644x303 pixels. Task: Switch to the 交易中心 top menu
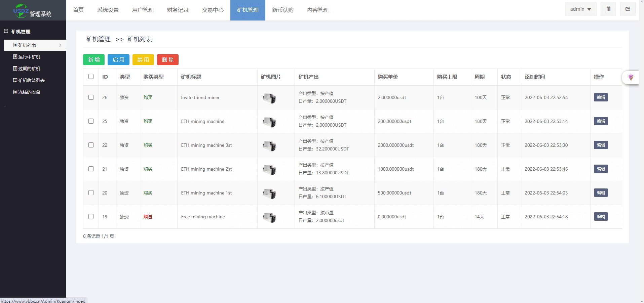click(x=213, y=10)
